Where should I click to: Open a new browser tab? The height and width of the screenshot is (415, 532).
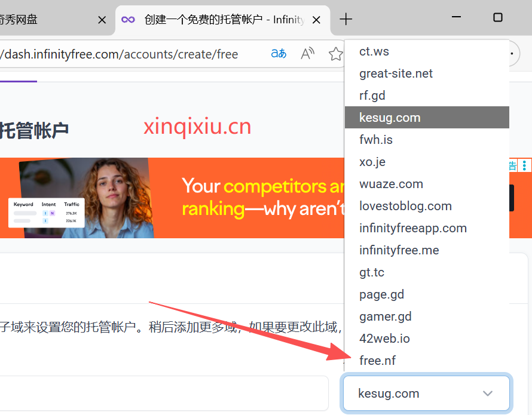[346, 19]
